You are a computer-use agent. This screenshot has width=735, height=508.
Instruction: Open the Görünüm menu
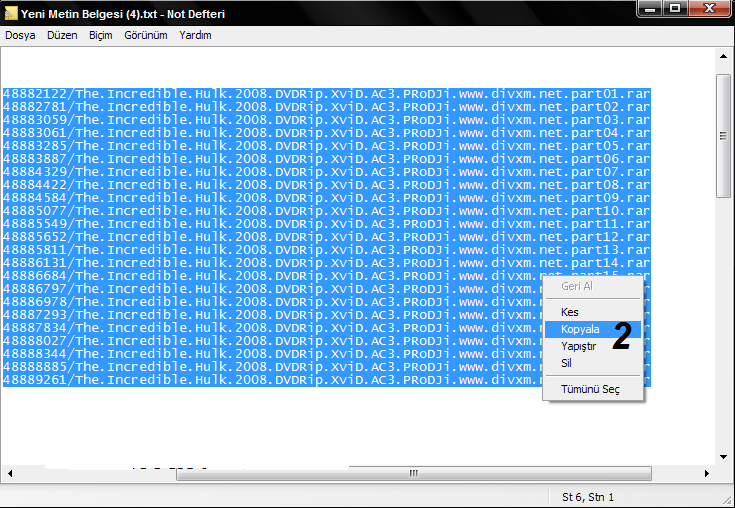tap(145, 35)
